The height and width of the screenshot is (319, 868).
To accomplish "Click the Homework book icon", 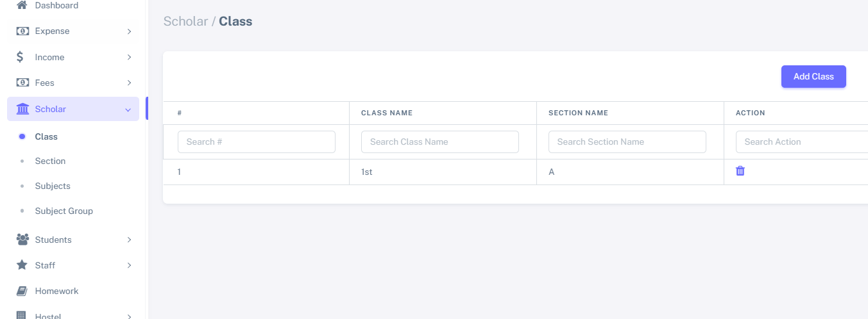I will (x=22, y=291).
